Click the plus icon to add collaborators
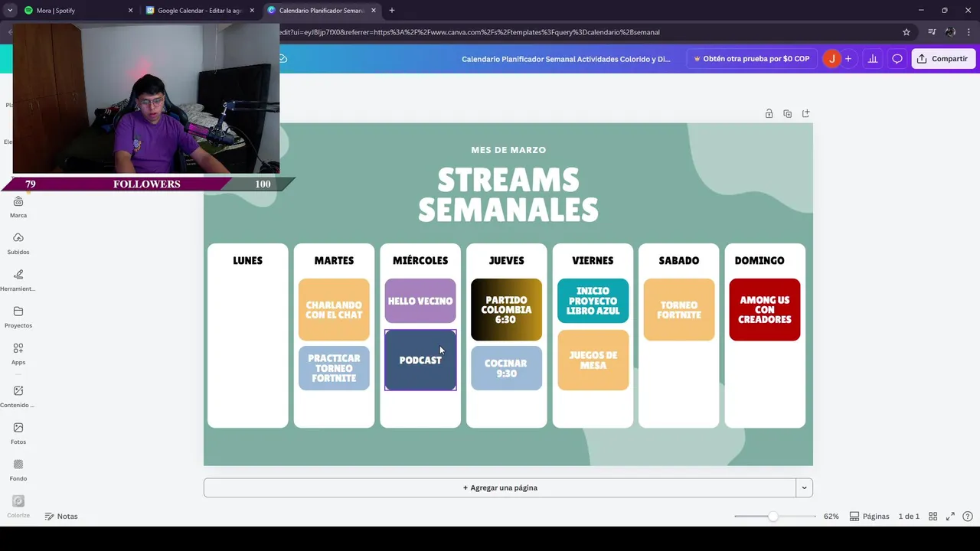980x551 pixels. tap(848, 59)
